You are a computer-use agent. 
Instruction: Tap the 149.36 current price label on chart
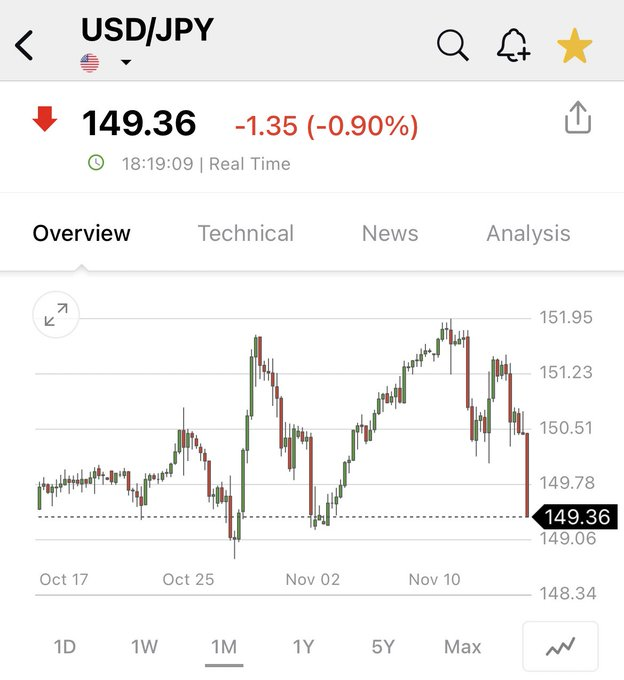click(578, 517)
